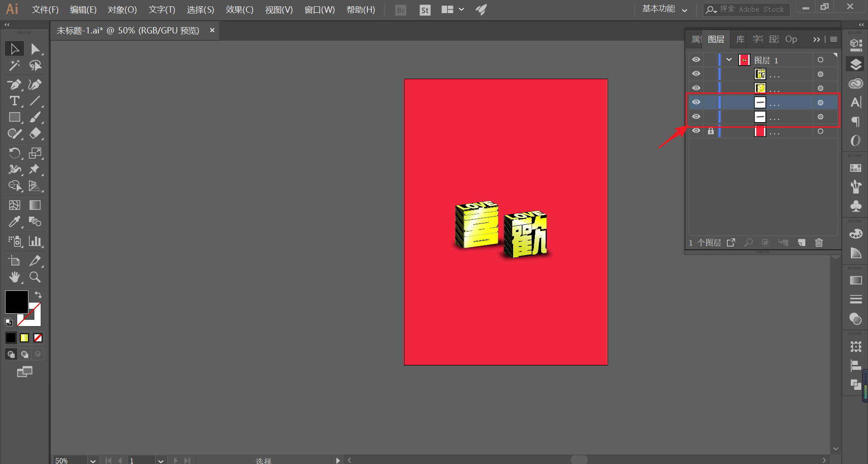Open the arrange documents dropdown
Viewport: 868px width, 464px height.
[x=453, y=9]
